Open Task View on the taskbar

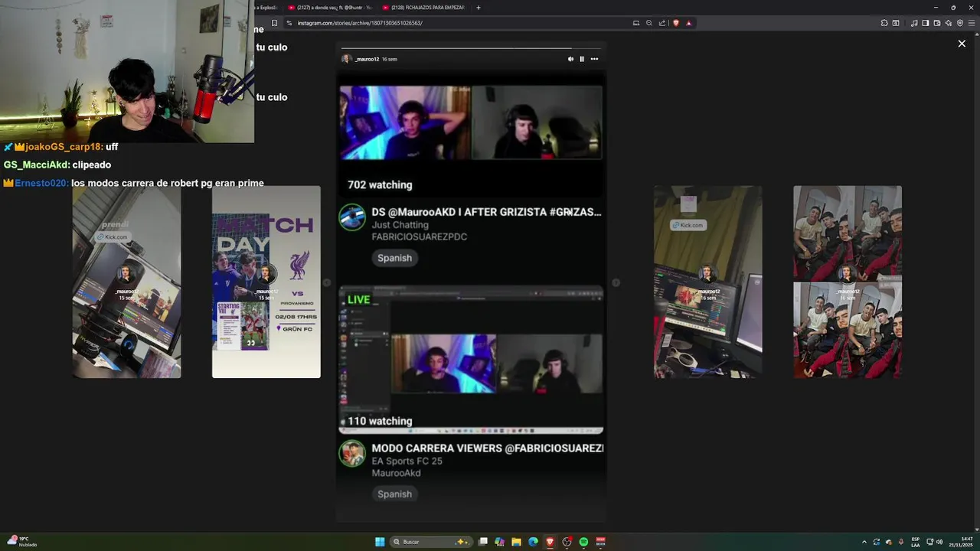pos(483,542)
